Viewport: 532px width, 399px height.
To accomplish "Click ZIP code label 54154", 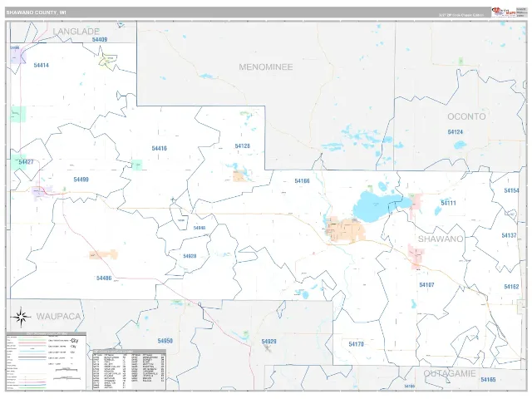I will pyautogui.click(x=512, y=190).
